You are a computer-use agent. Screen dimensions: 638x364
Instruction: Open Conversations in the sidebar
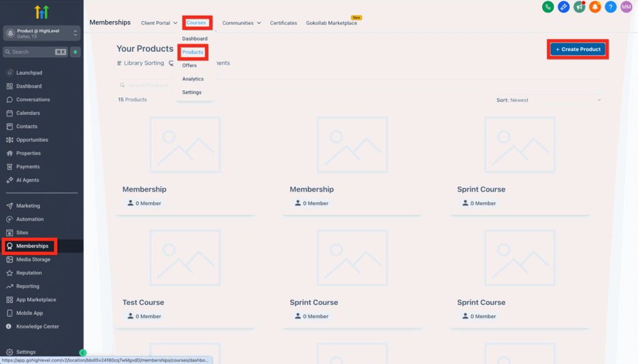tap(32, 100)
